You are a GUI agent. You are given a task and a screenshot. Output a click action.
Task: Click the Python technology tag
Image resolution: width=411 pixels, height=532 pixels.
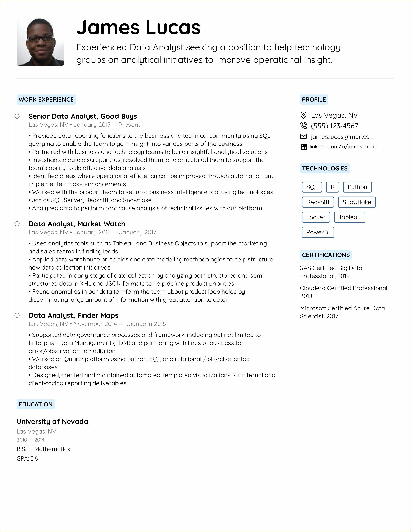pos(357,187)
